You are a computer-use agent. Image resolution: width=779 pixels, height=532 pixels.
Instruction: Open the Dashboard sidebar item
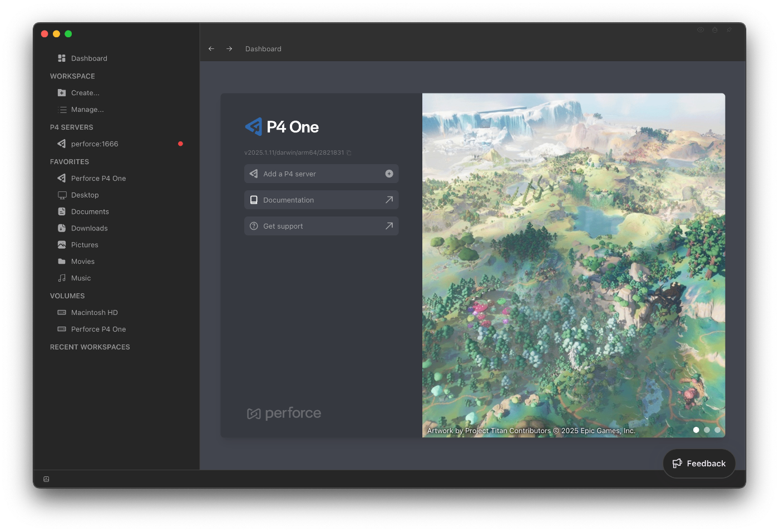(x=82, y=58)
